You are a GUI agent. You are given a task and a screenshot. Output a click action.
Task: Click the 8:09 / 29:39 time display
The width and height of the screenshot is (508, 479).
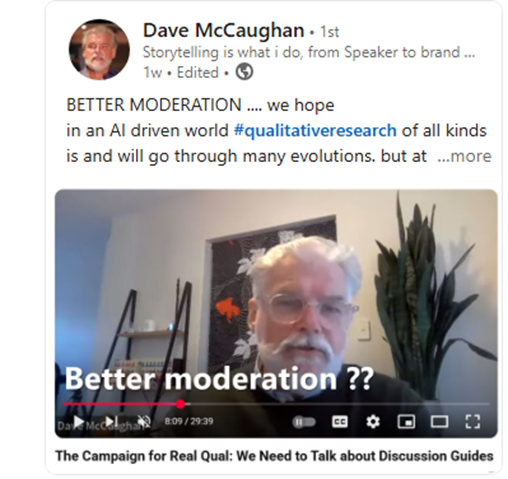189,421
